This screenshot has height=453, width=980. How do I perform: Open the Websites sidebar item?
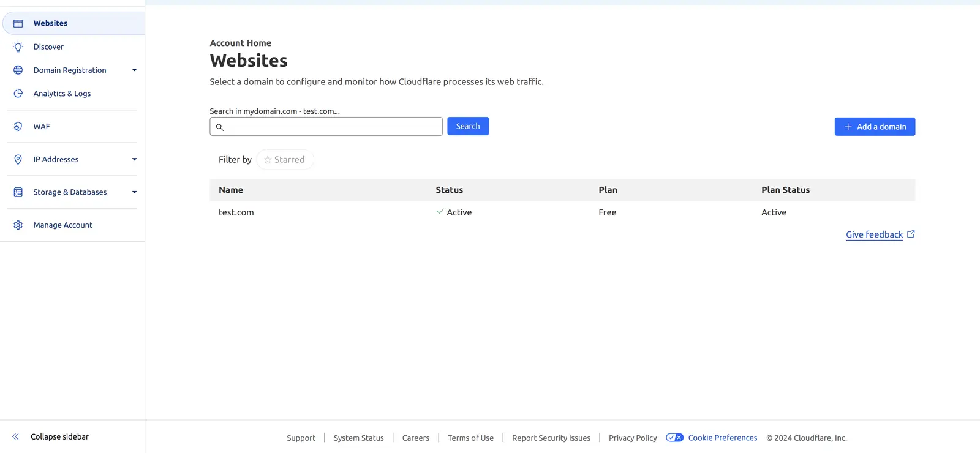tap(73, 23)
